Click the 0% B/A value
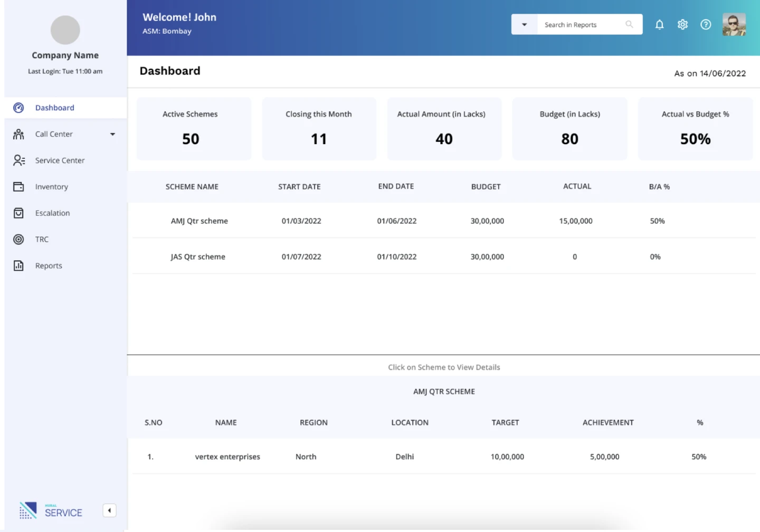Viewport: 760px width, 532px height. (655, 257)
